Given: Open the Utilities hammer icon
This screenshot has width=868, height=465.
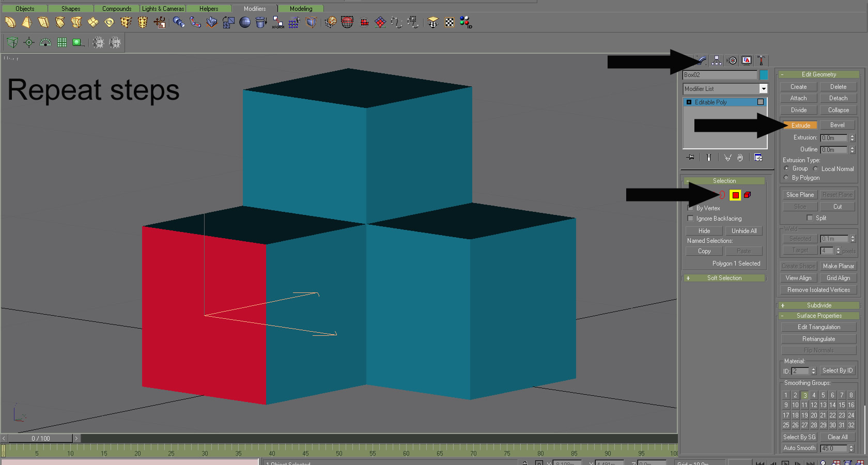Looking at the screenshot, I should (x=761, y=60).
